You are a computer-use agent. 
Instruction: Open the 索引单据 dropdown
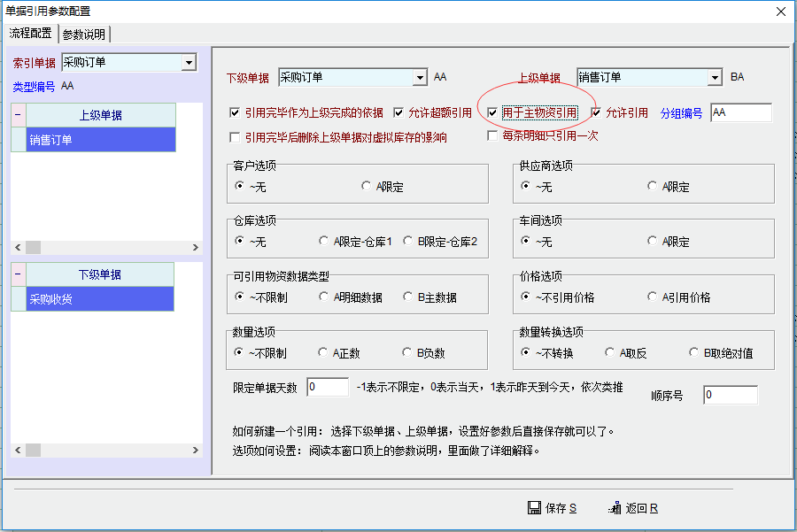(188, 63)
